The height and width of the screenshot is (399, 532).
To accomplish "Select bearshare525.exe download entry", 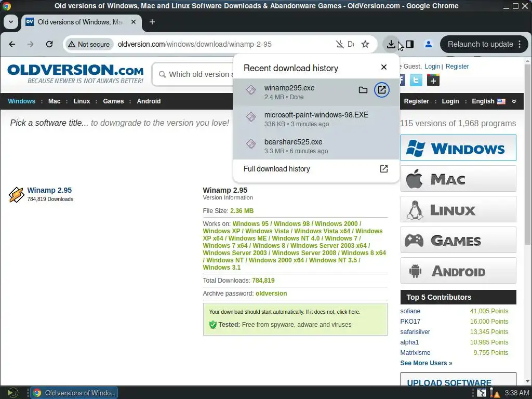I will (316, 146).
